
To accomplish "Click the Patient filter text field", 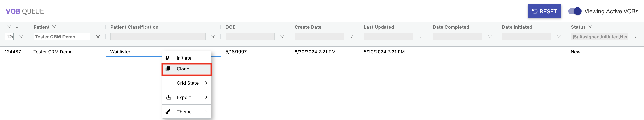I will coord(62,37).
